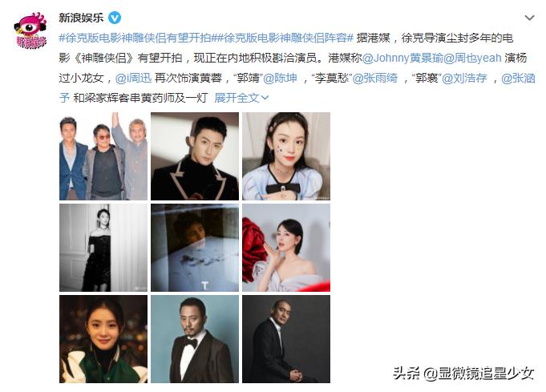The height and width of the screenshot is (392, 546).
Task: View black-and-white photo of woman in dress
Action: click(x=103, y=248)
